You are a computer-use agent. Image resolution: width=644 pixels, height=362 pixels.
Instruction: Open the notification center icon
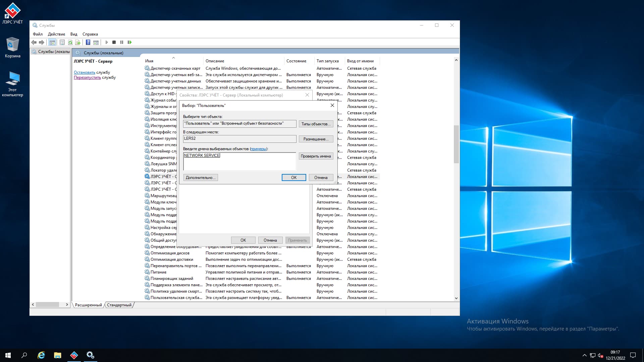coord(633,355)
